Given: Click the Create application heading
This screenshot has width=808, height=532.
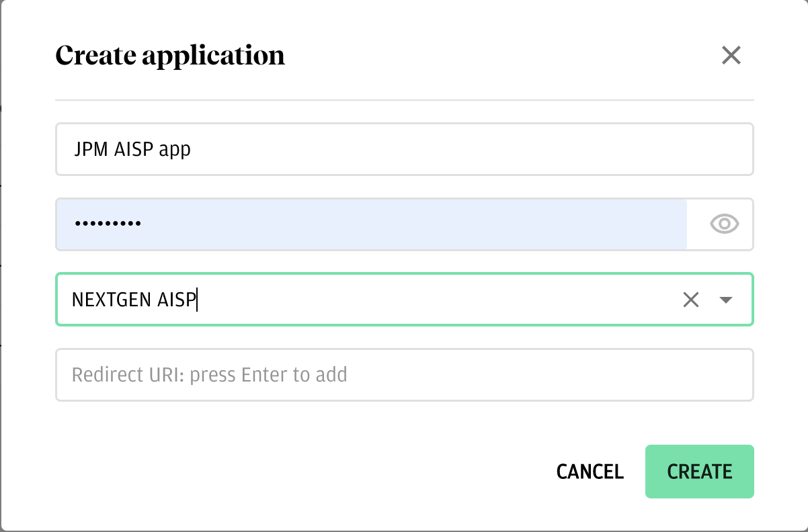Looking at the screenshot, I should click(170, 55).
